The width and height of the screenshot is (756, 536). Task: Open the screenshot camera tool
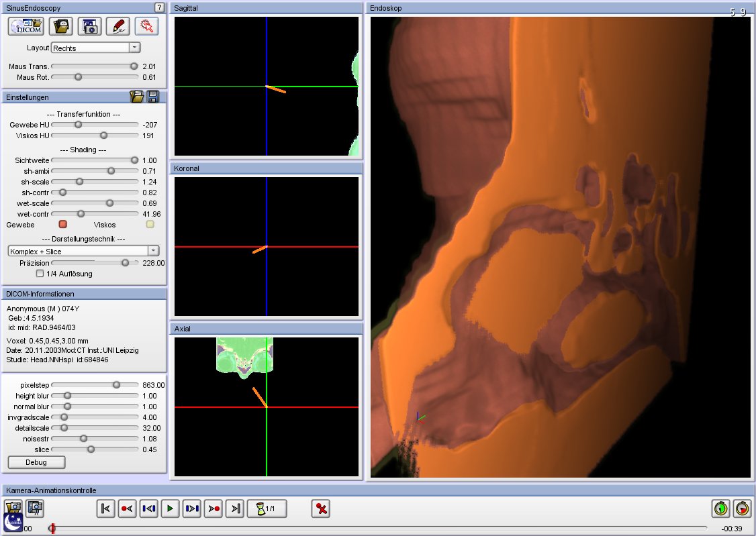[x=89, y=26]
